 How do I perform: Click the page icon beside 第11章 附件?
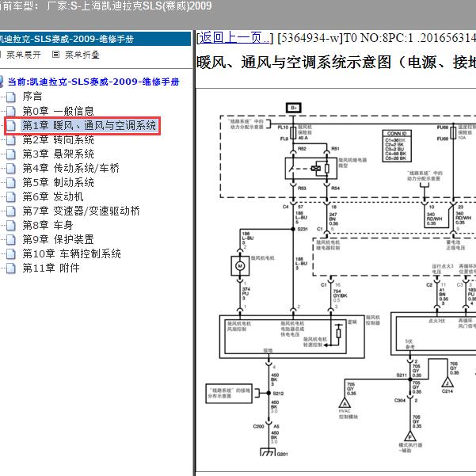pyautogui.click(x=11, y=268)
